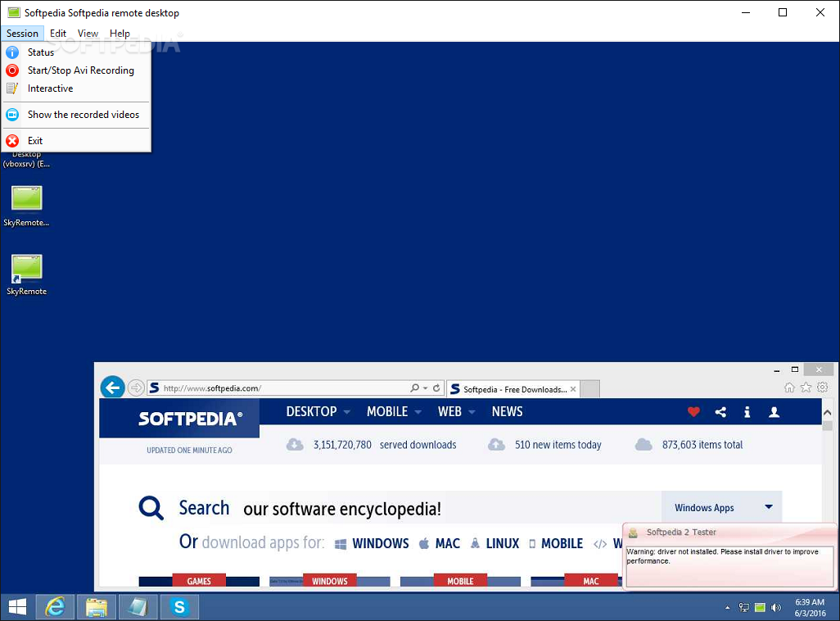The height and width of the screenshot is (621, 840).
Task: Click the green SkyRemote tray icon
Action: click(x=760, y=608)
